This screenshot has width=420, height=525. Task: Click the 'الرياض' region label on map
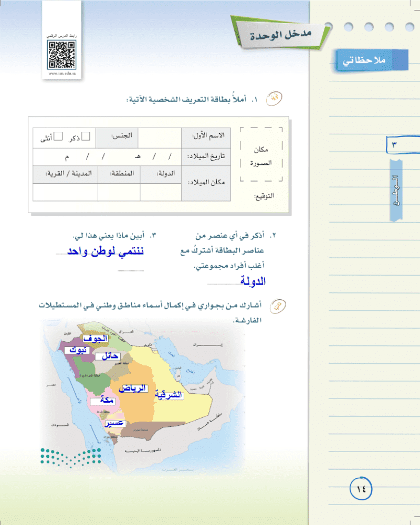point(133,388)
